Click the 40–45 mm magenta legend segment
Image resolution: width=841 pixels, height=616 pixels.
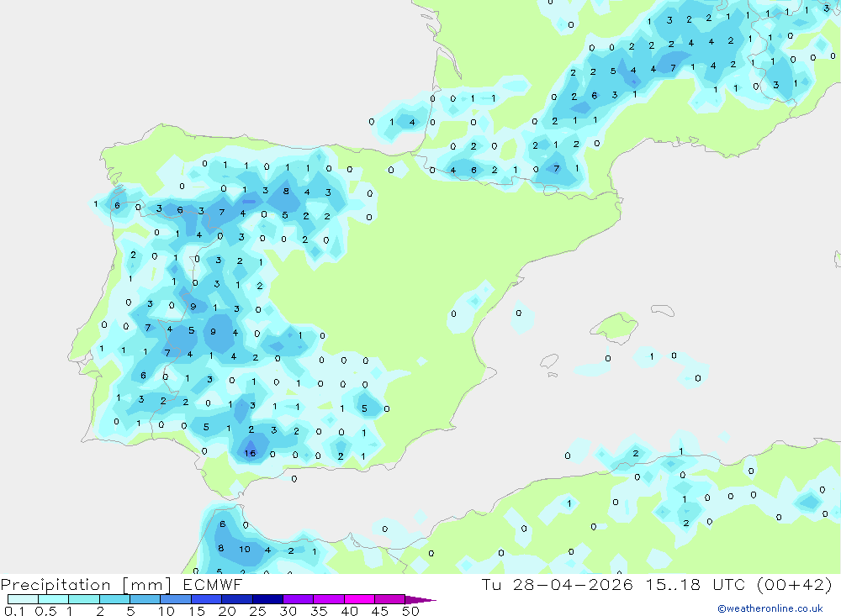pyautogui.click(x=359, y=599)
